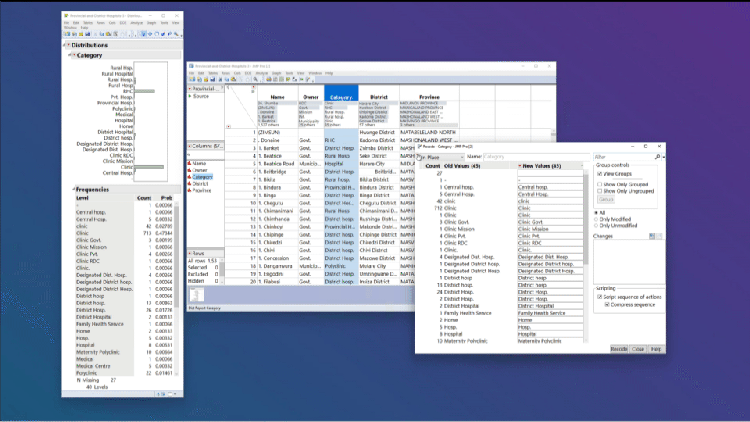Screen dimensions: 750x422
Task: Click the Province column icon in Columns list
Action: pos(191,189)
